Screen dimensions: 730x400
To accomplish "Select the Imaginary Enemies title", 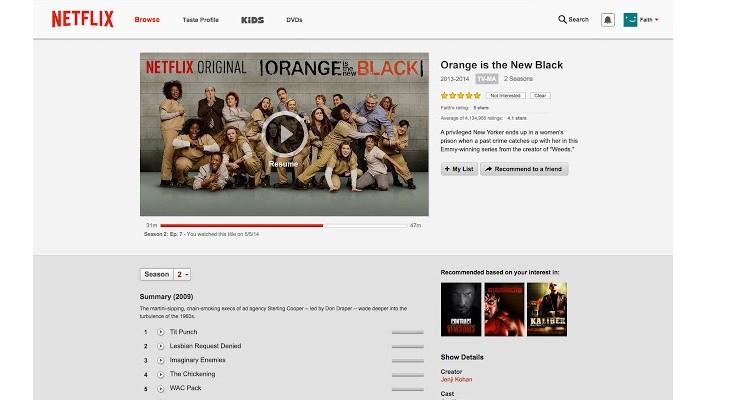I will tap(197, 360).
